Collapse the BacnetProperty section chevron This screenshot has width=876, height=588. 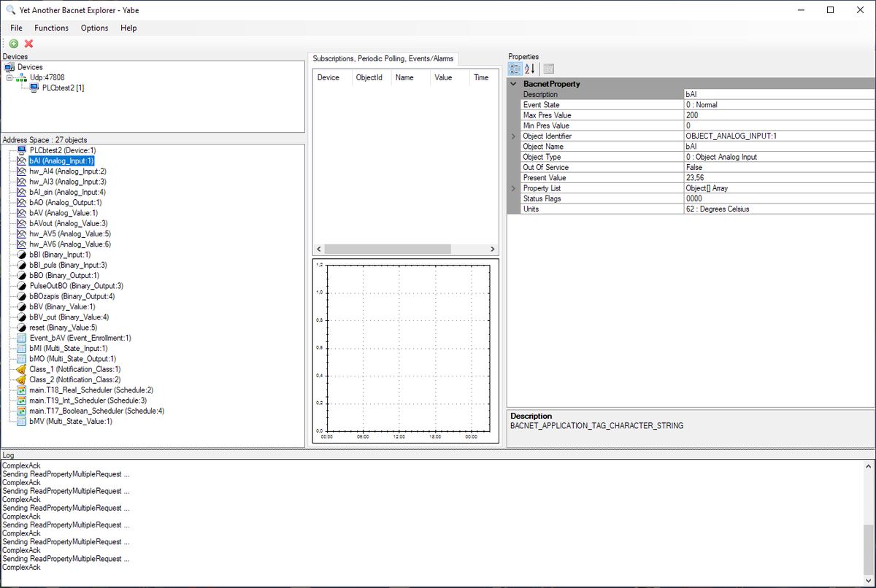(515, 84)
